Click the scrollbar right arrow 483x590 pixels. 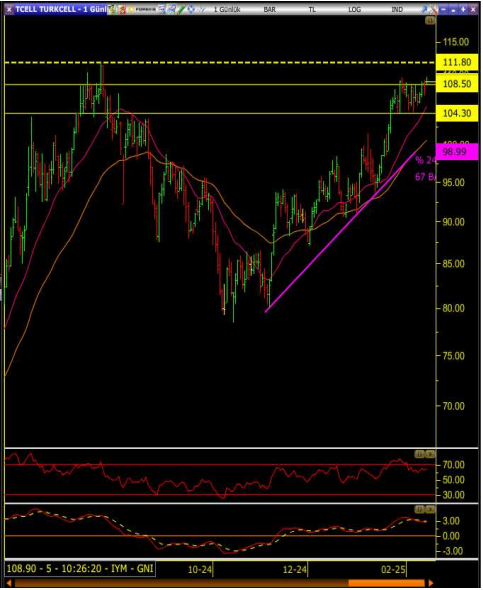[x=431, y=583]
